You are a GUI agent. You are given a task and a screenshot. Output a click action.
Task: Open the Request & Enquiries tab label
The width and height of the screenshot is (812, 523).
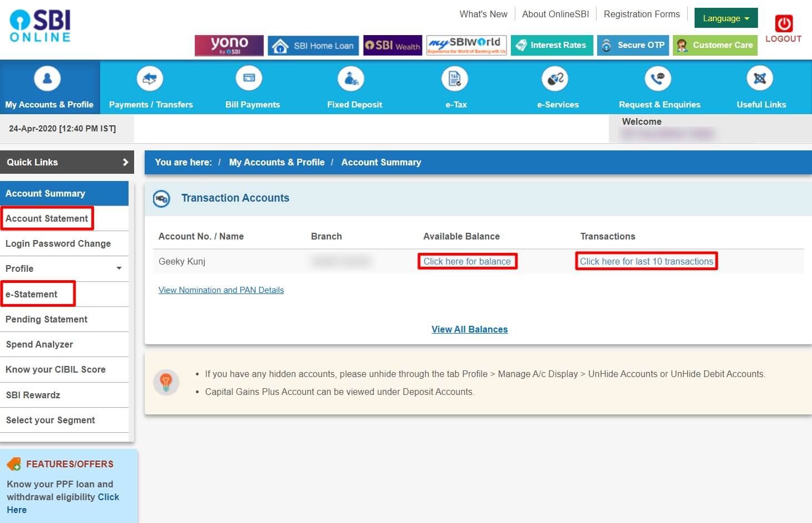[x=660, y=104]
